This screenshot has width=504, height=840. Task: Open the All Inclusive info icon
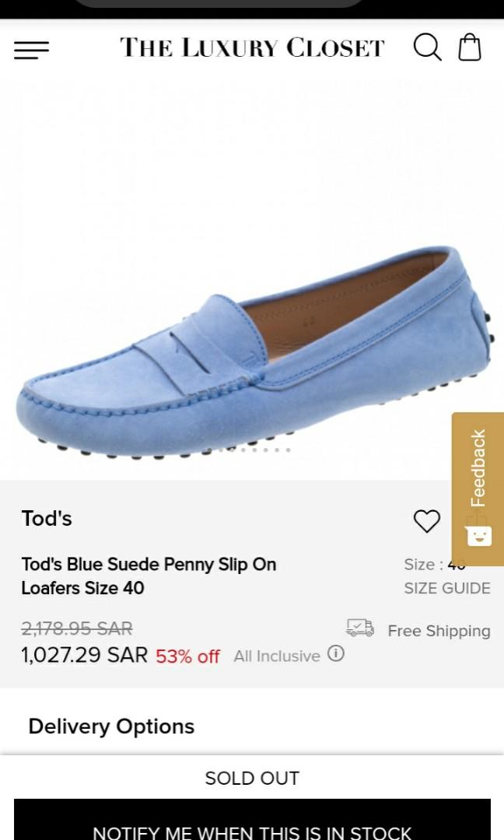[x=338, y=656]
